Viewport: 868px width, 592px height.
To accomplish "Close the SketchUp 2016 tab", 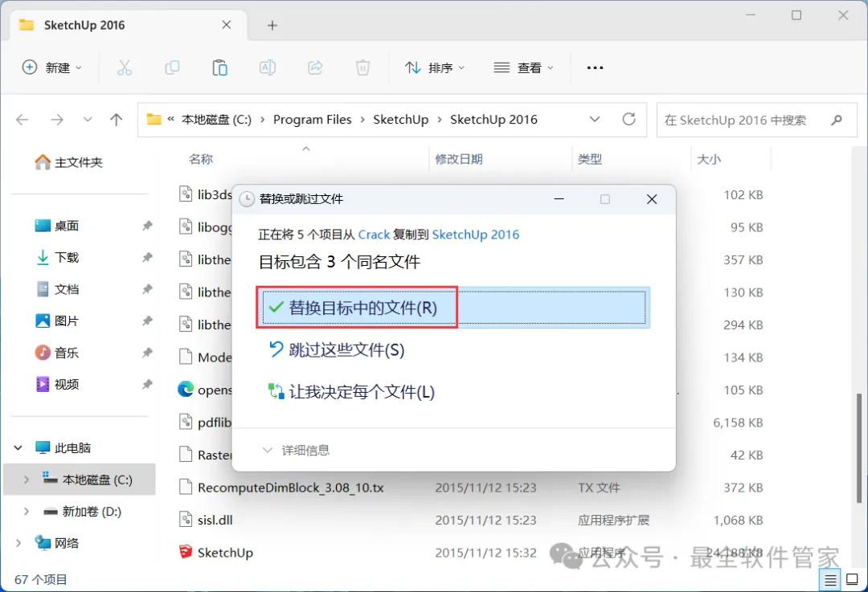I will (227, 25).
